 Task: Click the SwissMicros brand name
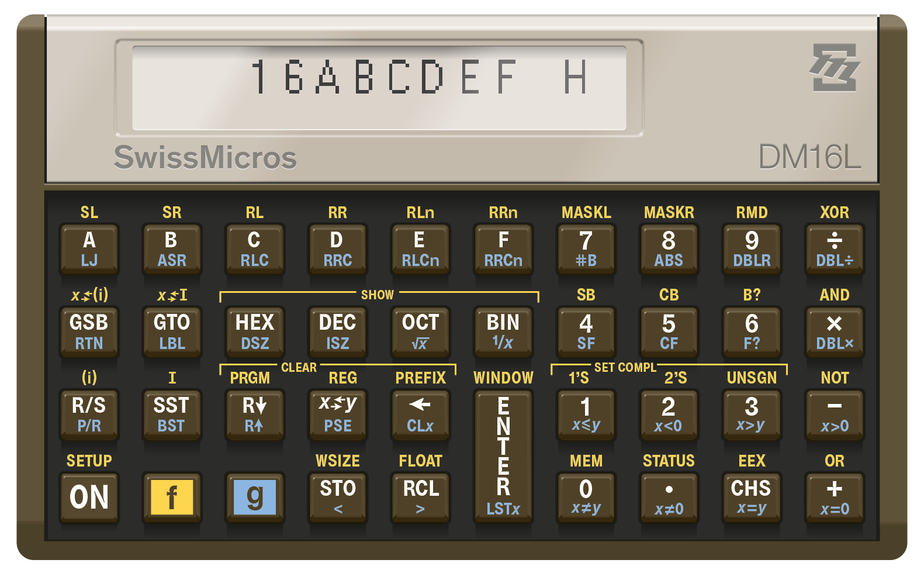point(205,157)
